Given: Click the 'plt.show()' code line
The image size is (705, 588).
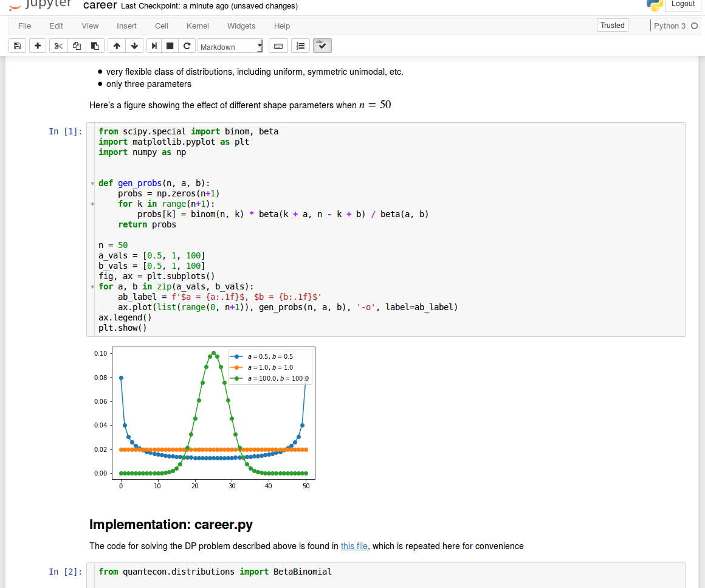Looking at the screenshot, I should click(123, 328).
